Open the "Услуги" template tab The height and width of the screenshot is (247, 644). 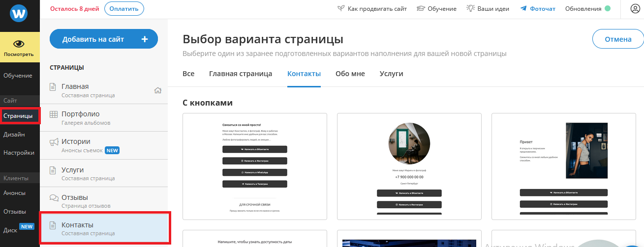[391, 74]
